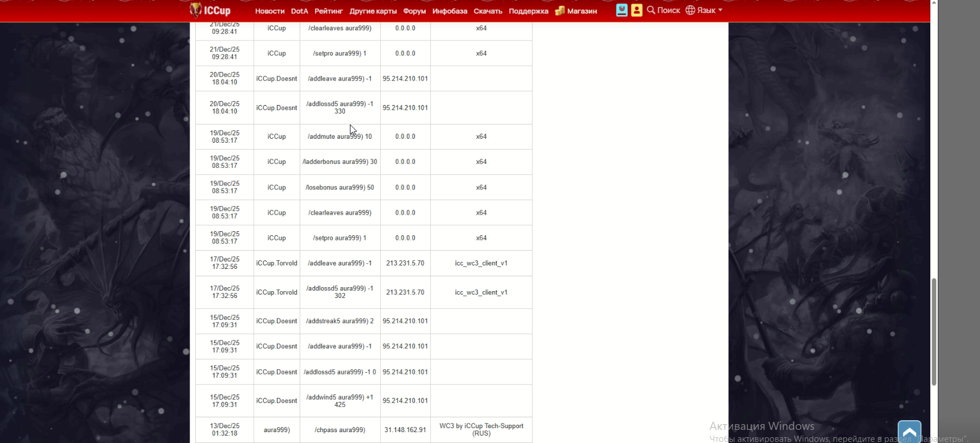
Task: Open the Новости menu
Action: (269, 11)
